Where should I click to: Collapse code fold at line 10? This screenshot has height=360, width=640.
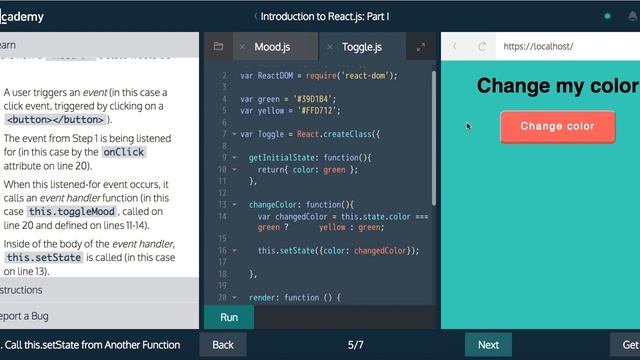tap(234, 169)
